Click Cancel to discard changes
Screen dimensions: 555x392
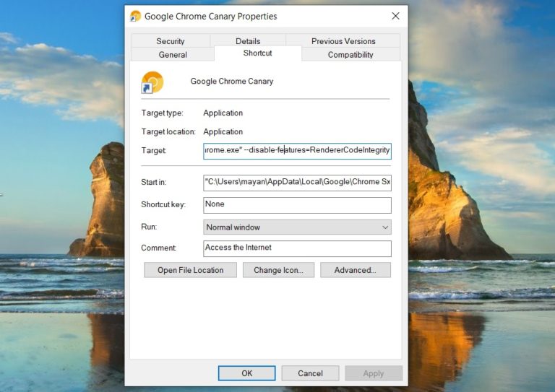click(311, 373)
